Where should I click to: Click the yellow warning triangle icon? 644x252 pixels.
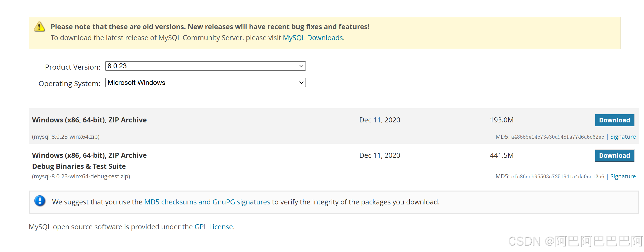39,27
